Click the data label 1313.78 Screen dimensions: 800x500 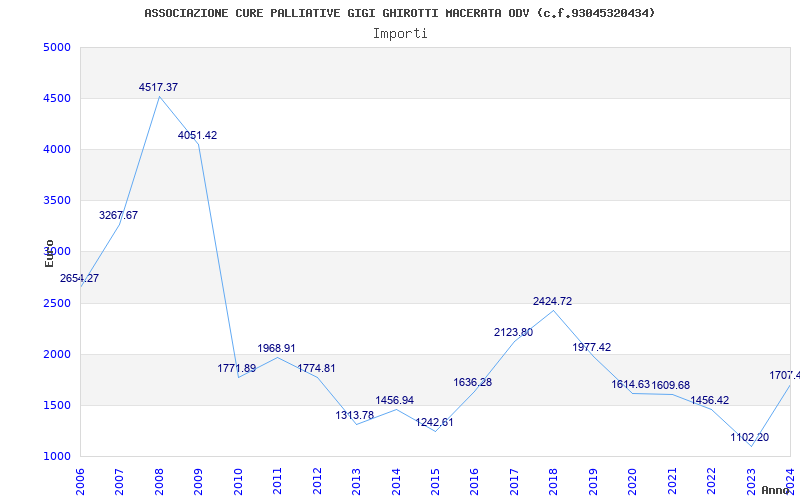(x=355, y=415)
